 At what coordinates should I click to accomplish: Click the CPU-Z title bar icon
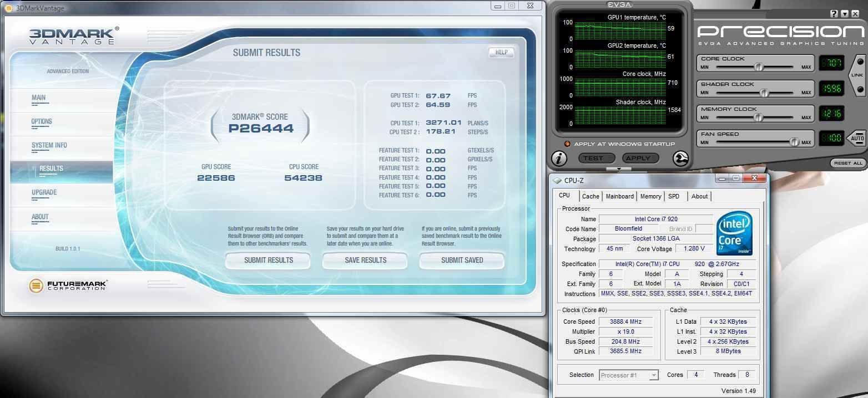point(557,181)
